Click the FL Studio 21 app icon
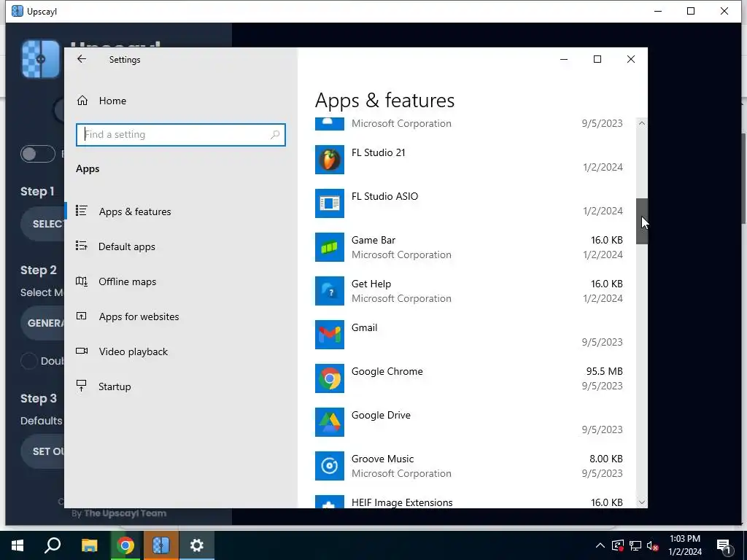The width and height of the screenshot is (747, 560). tap(329, 160)
